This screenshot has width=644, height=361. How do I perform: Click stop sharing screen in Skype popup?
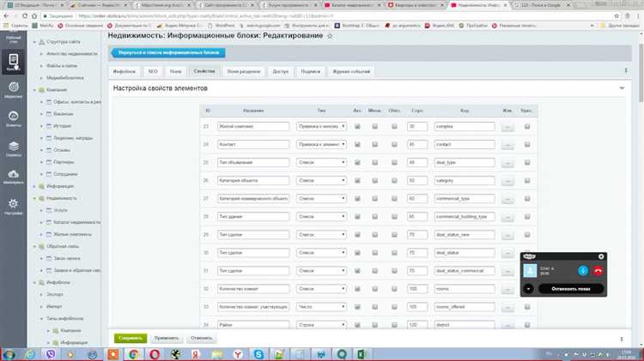(571, 289)
